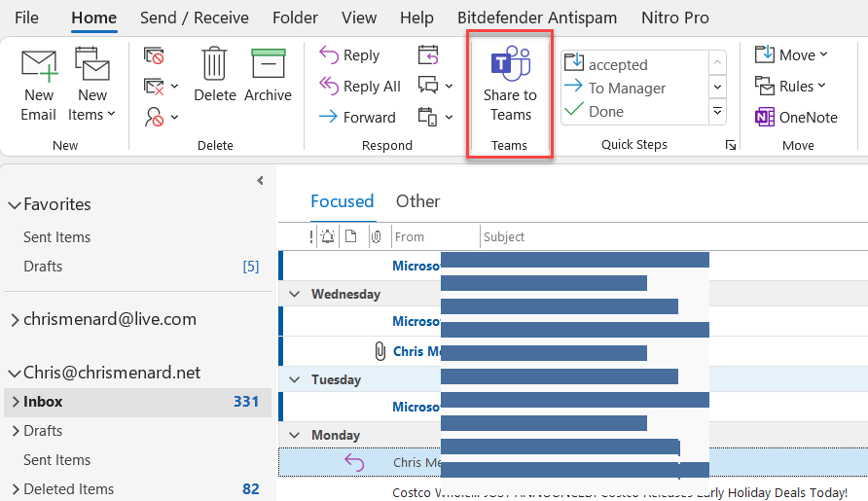Click the New Email icon
Image resolution: width=868 pixels, height=501 pixels.
coord(39,66)
